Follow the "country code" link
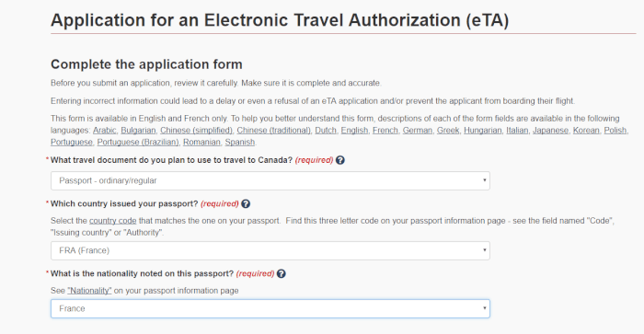644x334 pixels. pos(113,221)
